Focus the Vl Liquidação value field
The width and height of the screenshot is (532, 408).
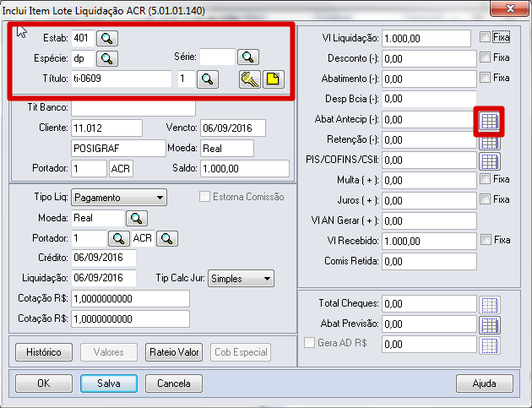(x=426, y=38)
